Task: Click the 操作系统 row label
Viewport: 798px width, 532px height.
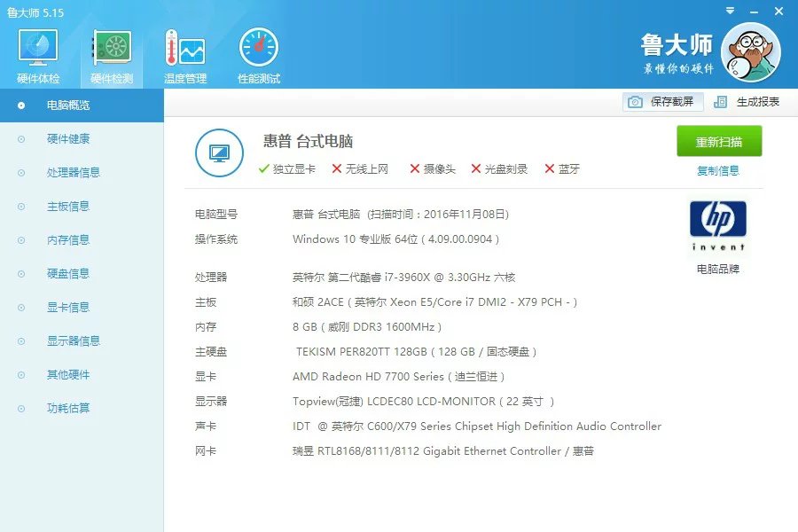Action: click(x=215, y=239)
